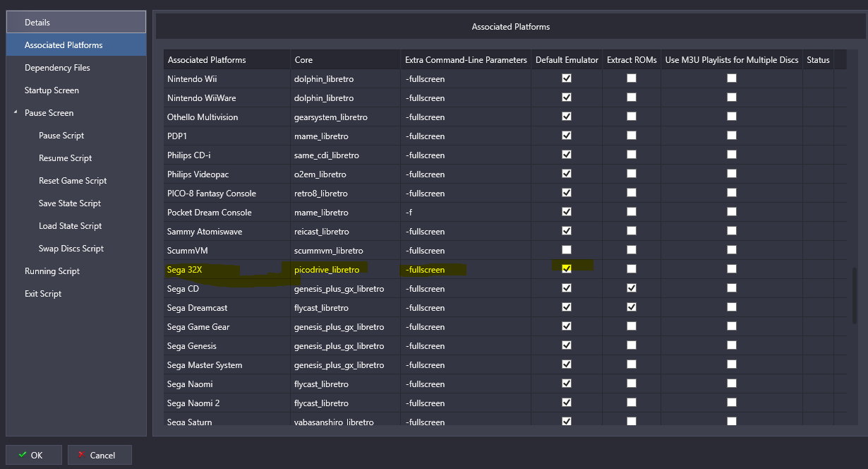
Task: Sort by the Core column header
Action: click(345, 60)
